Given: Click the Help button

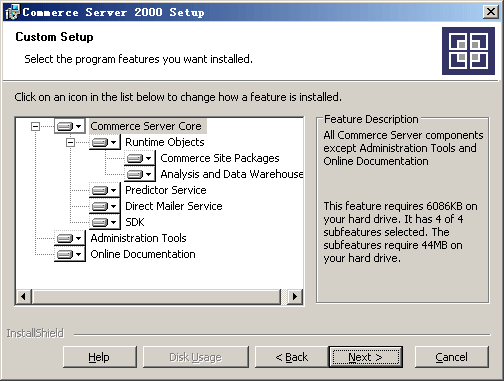Looking at the screenshot, I should click(100, 357).
